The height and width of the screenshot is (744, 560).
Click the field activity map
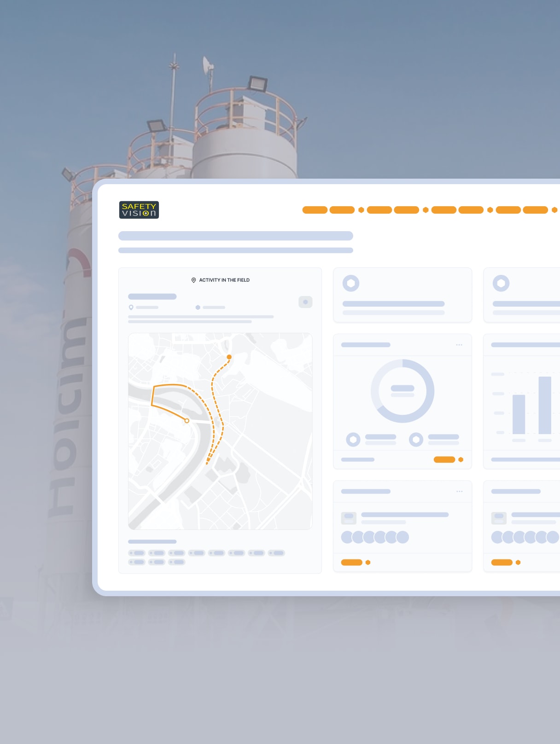coord(220,431)
